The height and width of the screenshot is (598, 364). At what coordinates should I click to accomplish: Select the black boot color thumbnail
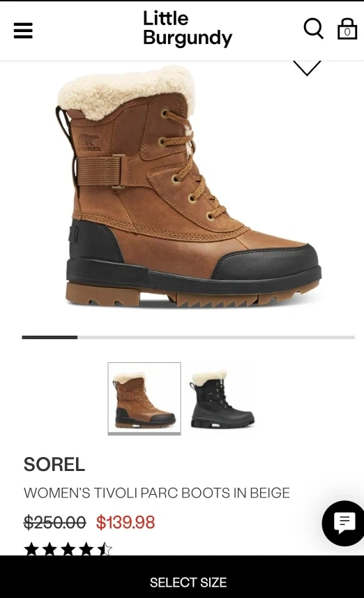tap(222, 398)
